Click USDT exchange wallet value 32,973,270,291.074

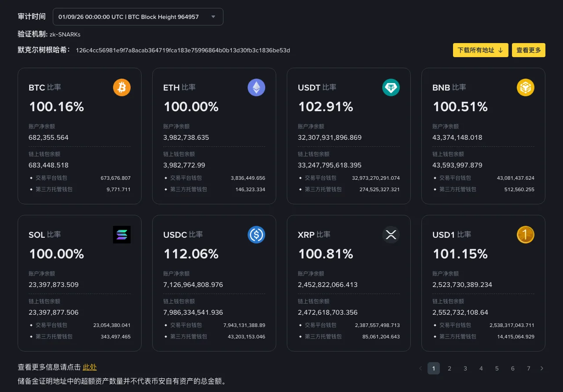(376, 178)
